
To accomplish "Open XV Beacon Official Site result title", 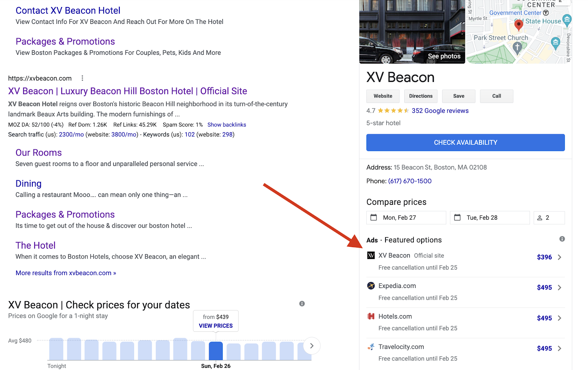I will pyautogui.click(x=128, y=91).
